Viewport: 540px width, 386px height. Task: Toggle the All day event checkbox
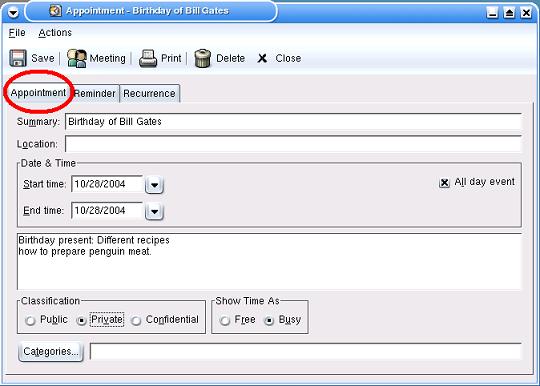click(x=444, y=182)
